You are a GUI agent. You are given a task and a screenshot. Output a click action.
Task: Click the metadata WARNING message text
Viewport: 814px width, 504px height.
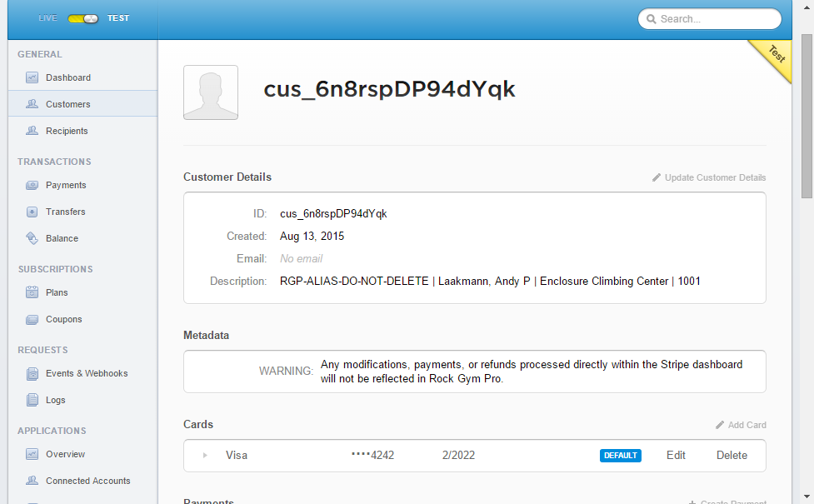[x=532, y=372]
